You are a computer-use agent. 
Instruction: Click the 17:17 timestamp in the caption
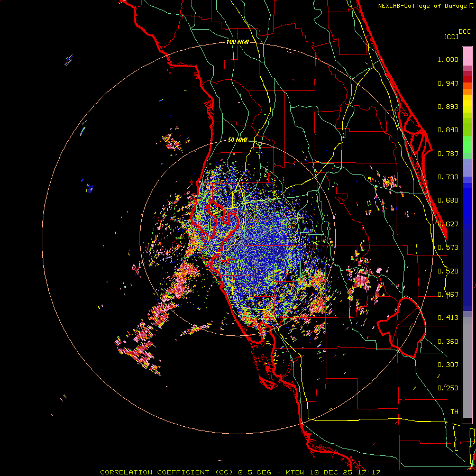[369, 472]
